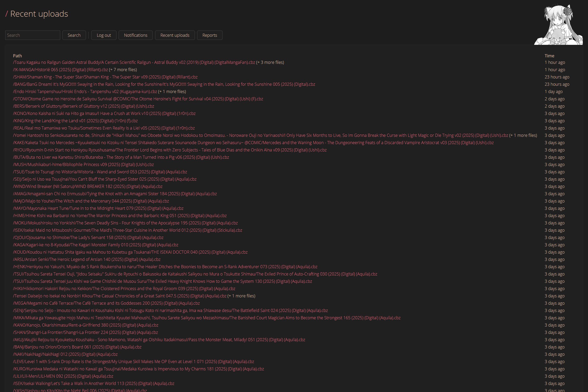Open Casual Chronicles of Great Saint 047.5
588x392 pixels.
point(120,296)
